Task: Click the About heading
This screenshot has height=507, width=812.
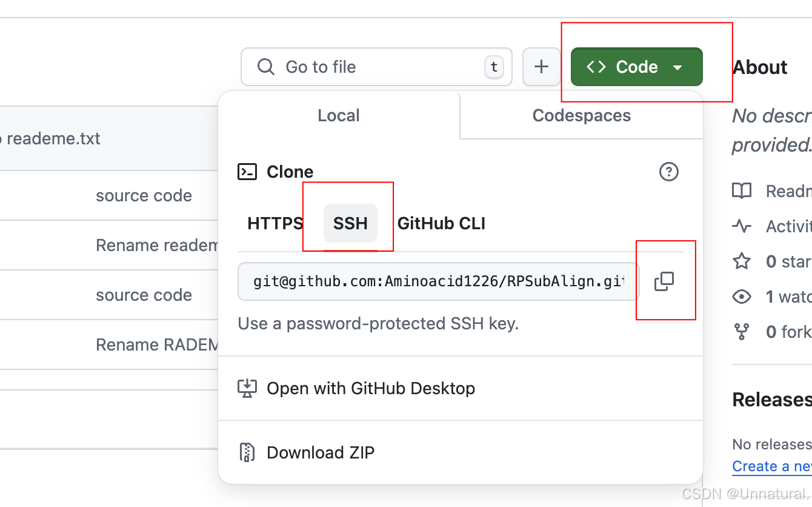Action: point(760,67)
